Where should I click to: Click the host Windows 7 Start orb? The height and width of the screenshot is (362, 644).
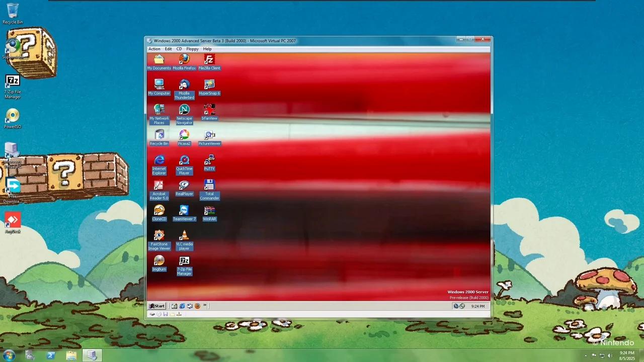(x=9, y=355)
